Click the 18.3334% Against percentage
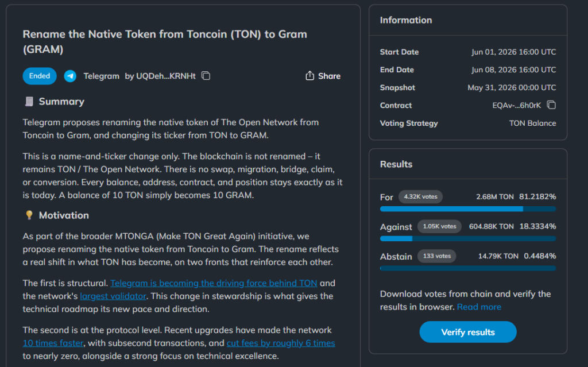Viewport: 588px width, 367px height. coord(537,226)
